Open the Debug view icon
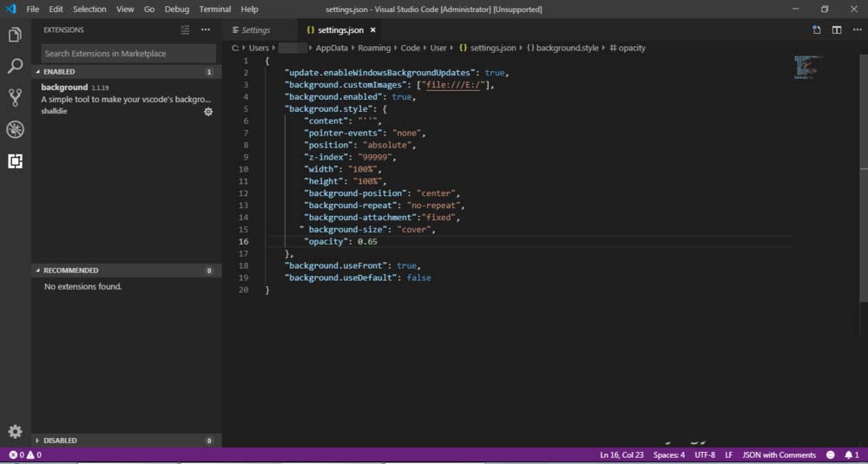This screenshot has width=868, height=464. (x=15, y=129)
